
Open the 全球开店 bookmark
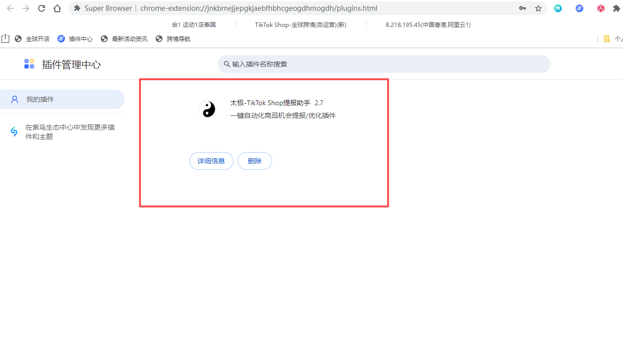pyautogui.click(x=32, y=39)
